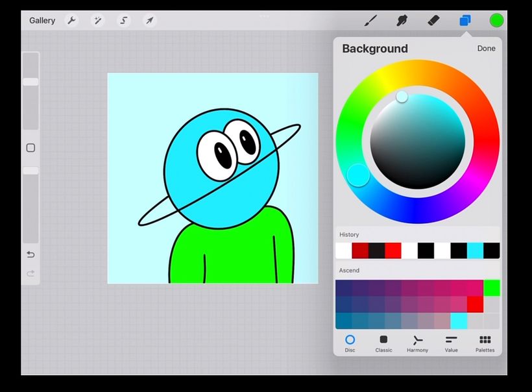This screenshot has height=392, width=532.
Task: Tap the square modifier button in sidebar
Action: point(30,148)
